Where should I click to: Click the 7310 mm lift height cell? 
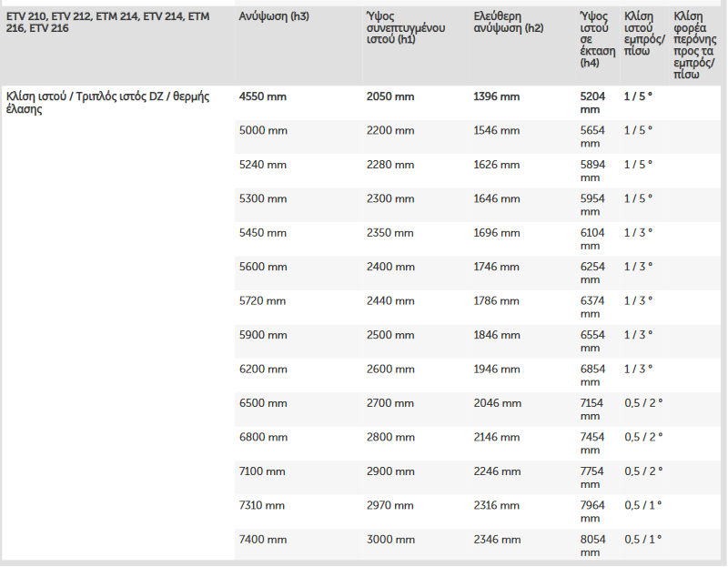pyautogui.click(x=263, y=505)
